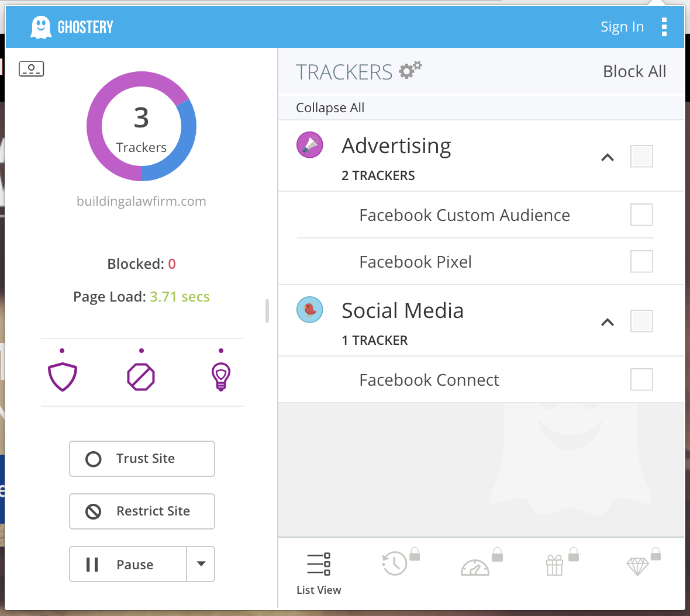
Task: Open tracker settings gear icon
Action: click(410, 70)
